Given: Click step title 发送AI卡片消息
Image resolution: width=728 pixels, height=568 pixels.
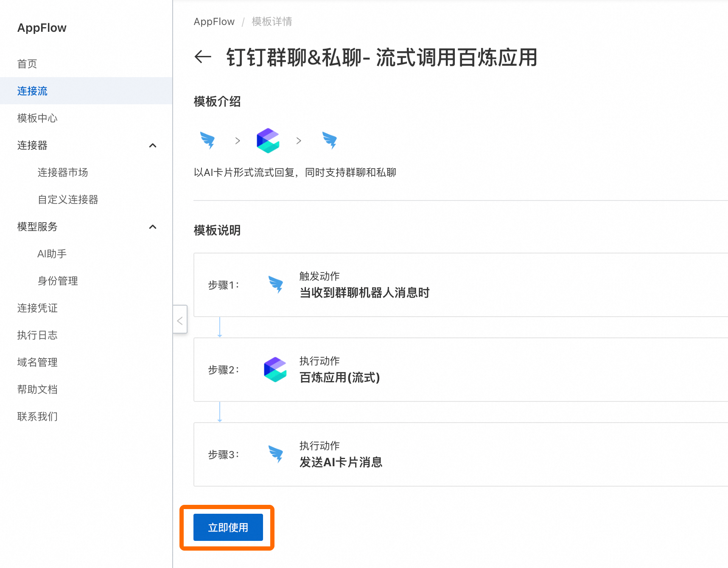Looking at the screenshot, I should pyautogui.click(x=341, y=462).
